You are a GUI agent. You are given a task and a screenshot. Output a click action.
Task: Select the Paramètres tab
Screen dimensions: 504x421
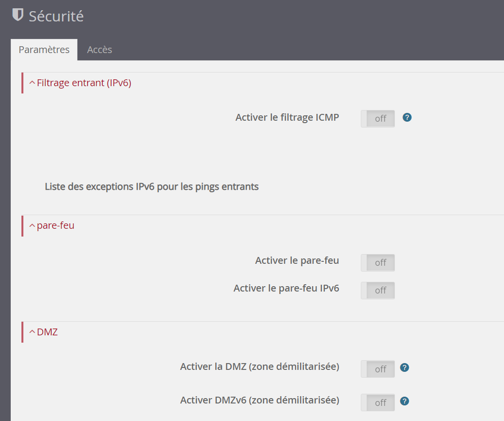(x=44, y=50)
